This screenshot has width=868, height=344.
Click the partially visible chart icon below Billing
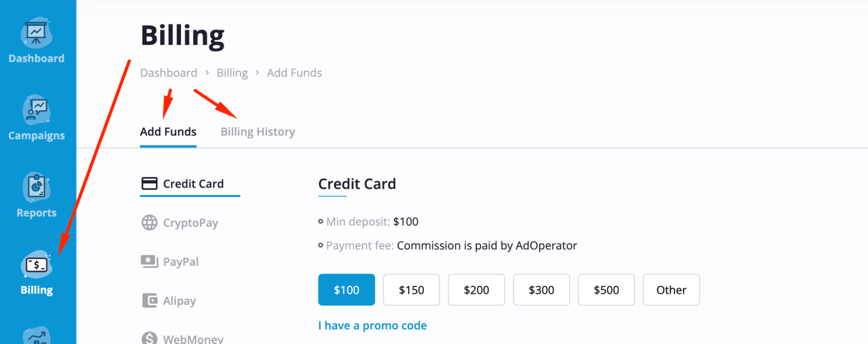click(x=36, y=335)
